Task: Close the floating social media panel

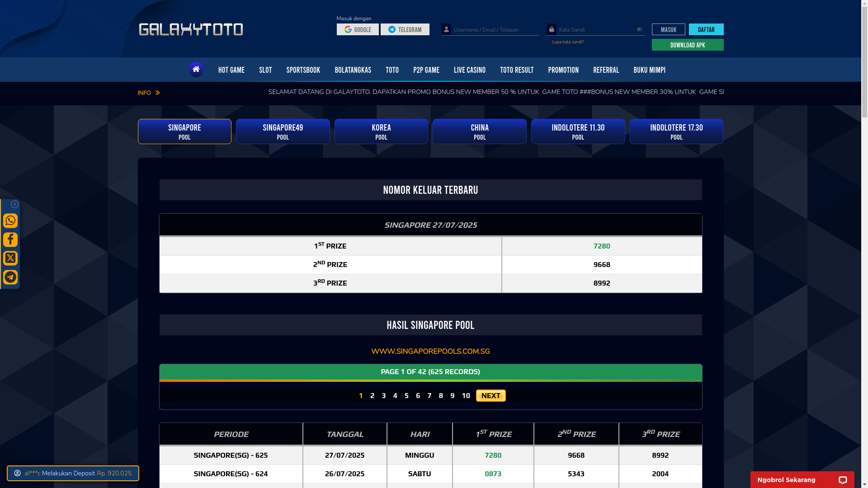Action: pos(14,204)
